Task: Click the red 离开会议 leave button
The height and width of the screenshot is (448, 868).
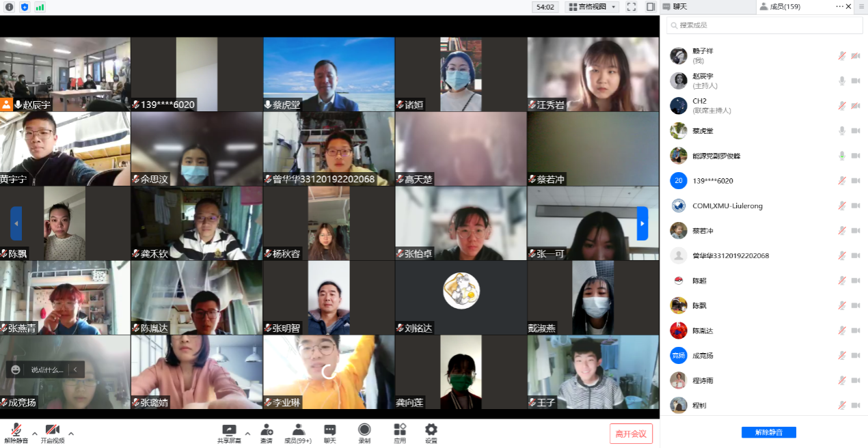Action: (631, 434)
